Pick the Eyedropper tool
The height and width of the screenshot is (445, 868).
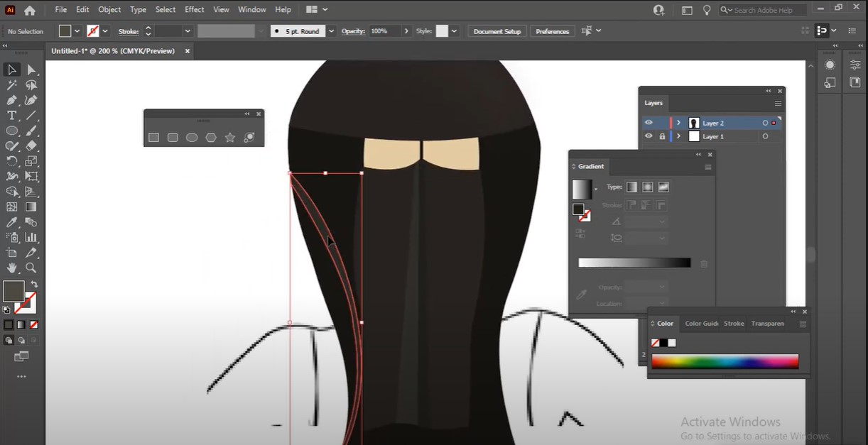coord(12,222)
